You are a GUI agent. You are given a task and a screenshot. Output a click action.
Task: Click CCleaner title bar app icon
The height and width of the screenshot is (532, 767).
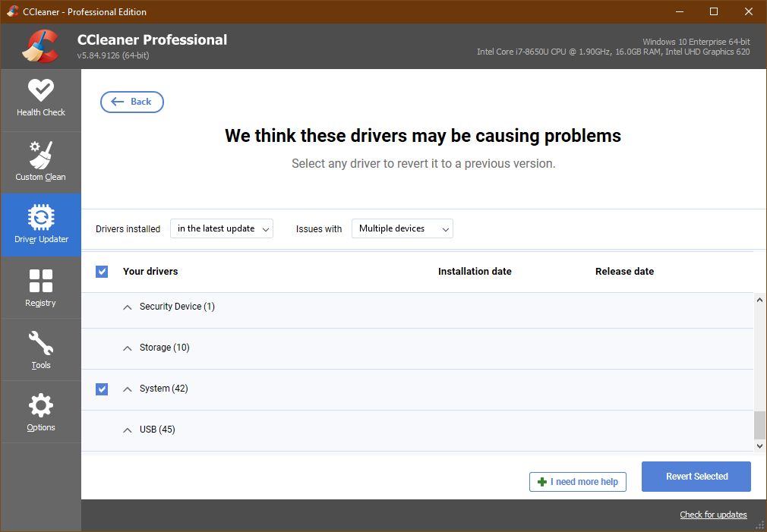[13, 11]
